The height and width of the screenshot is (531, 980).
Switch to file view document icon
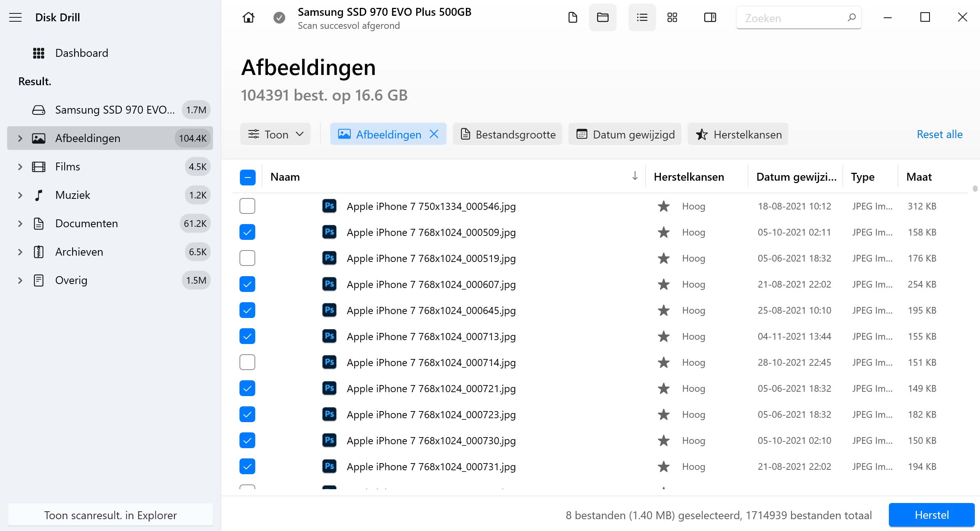point(572,17)
